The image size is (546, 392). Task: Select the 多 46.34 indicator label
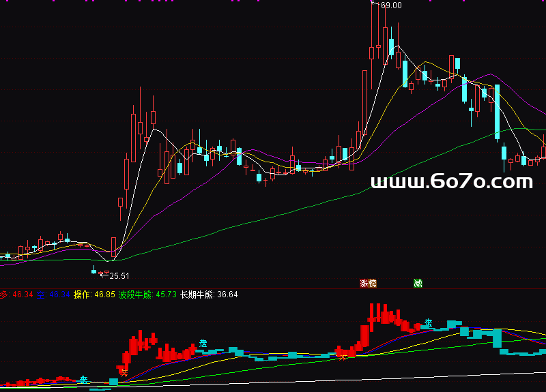click(17, 295)
